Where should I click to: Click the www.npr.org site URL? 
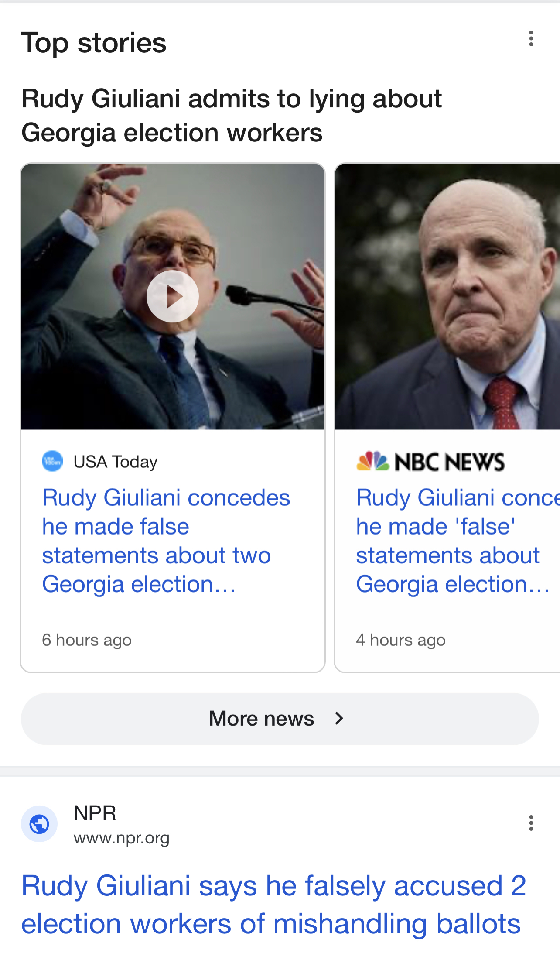coord(121,838)
